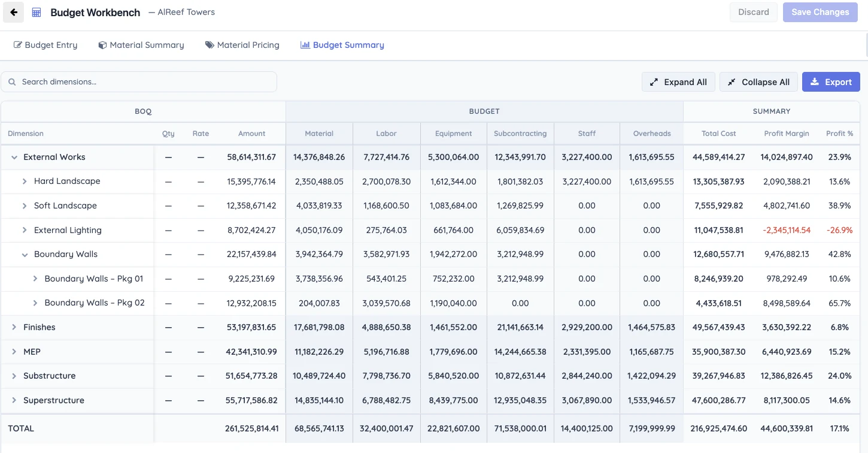The width and height of the screenshot is (868, 453).
Task: Expand the Finishes row
Action: [14, 327]
